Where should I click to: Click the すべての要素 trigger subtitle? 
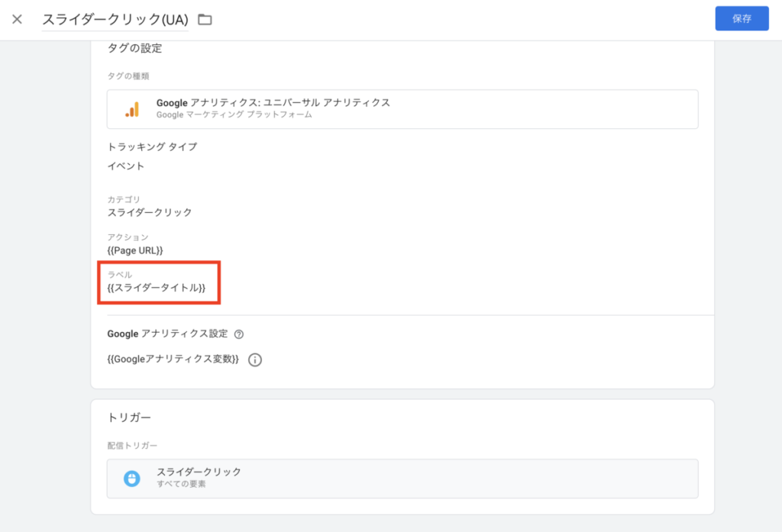(181, 485)
